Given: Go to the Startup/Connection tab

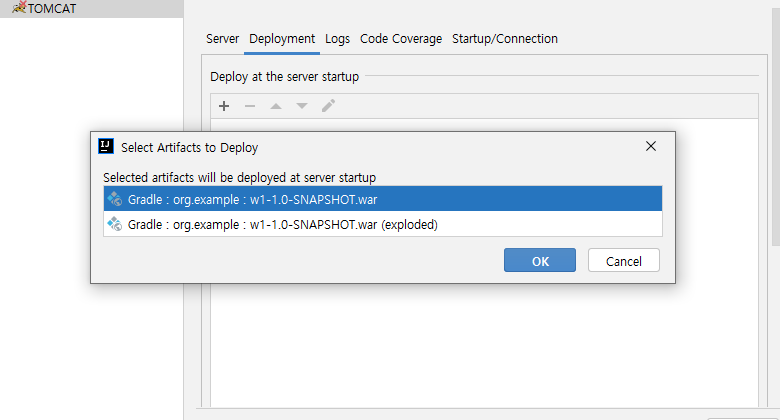Looking at the screenshot, I should click(x=505, y=39).
